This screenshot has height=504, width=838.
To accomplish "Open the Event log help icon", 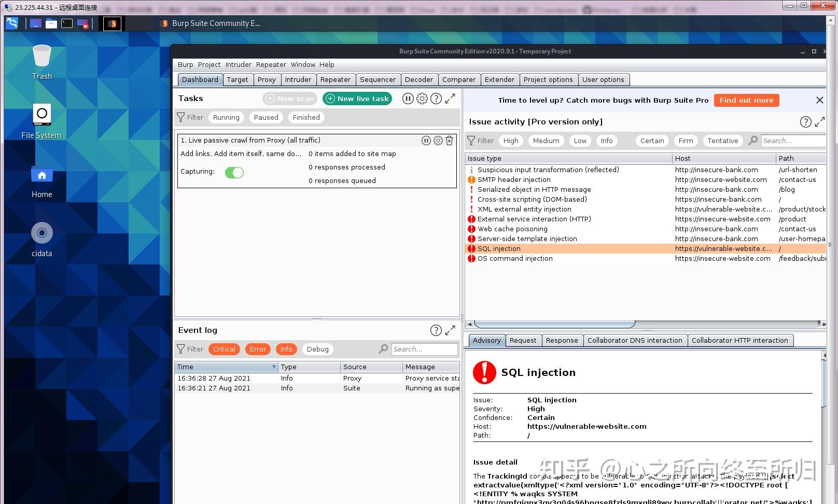I will point(436,330).
